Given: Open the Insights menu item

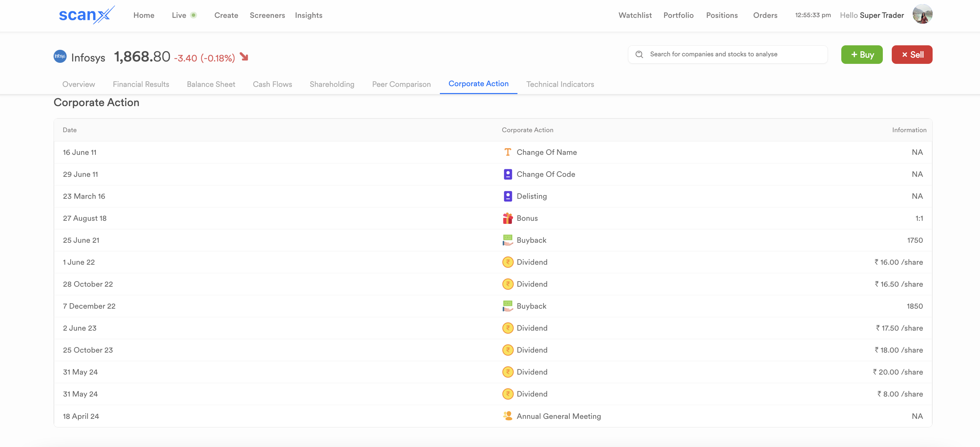Looking at the screenshot, I should pos(309,15).
